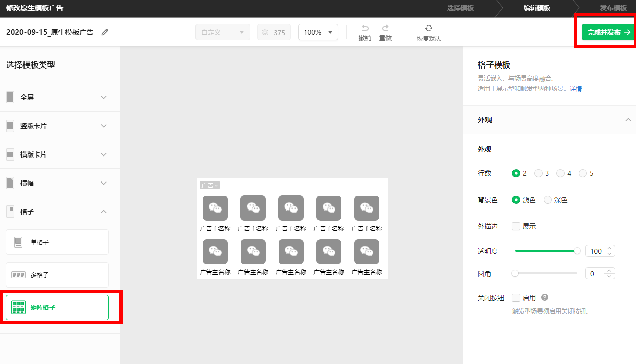Expand the 全屏 category chevron
This screenshot has width=636, height=364.
tap(104, 97)
